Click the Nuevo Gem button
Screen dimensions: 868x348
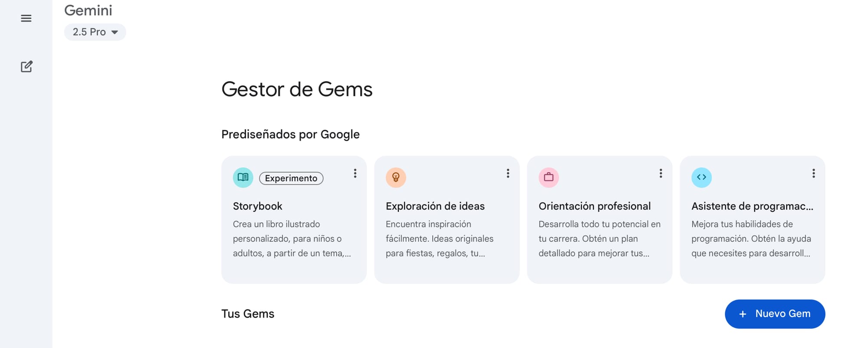[x=775, y=314]
